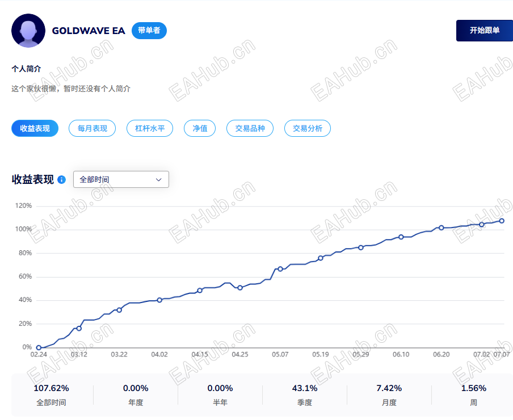Click the 开始跟单 button
This screenshot has width=513, height=420.
[x=485, y=31]
